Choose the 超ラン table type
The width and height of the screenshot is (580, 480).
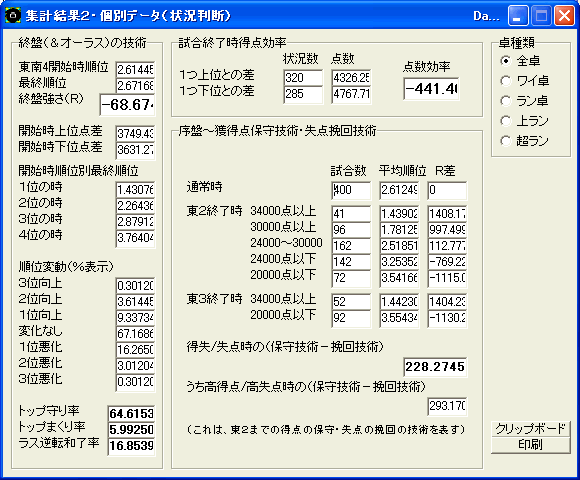point(524,141)
